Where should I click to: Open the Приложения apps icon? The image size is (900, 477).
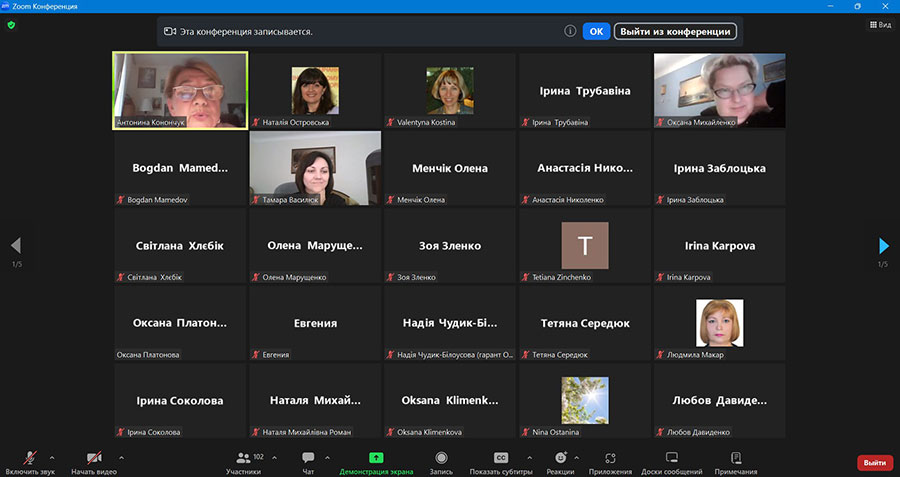610,458
